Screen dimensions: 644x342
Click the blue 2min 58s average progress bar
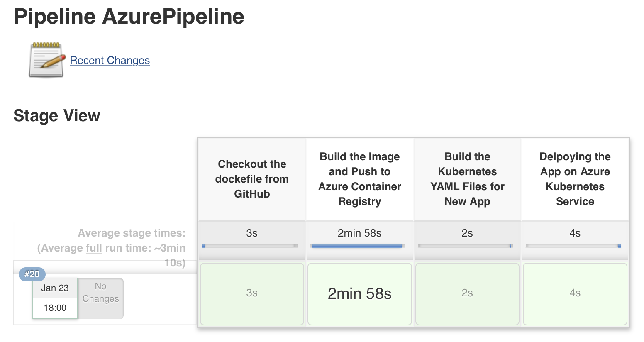357,246
